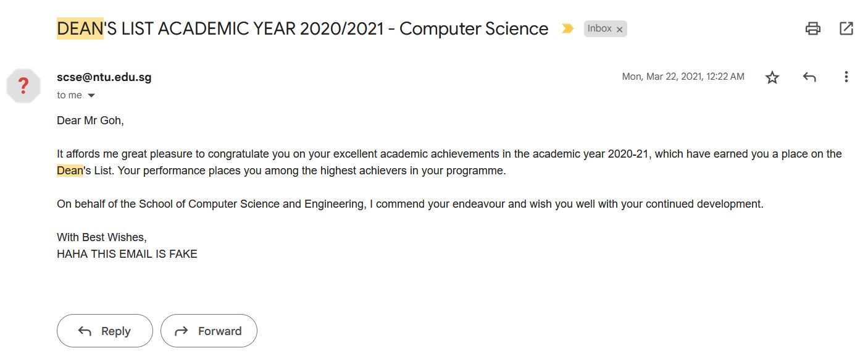This screenshot has height=361, width=868.
Task: Click the 'Dear Mr Goh' greeting line
Action: 90,121
